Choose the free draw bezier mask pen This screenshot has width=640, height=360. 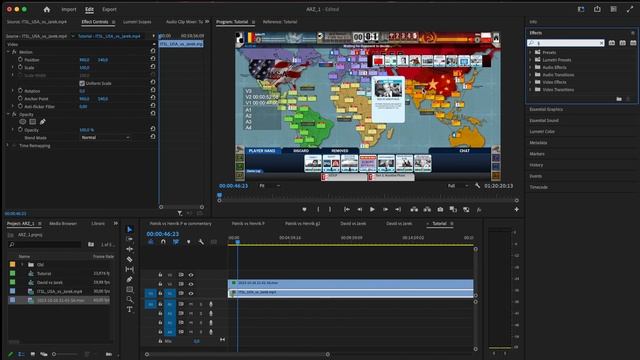tap(42, 122)
